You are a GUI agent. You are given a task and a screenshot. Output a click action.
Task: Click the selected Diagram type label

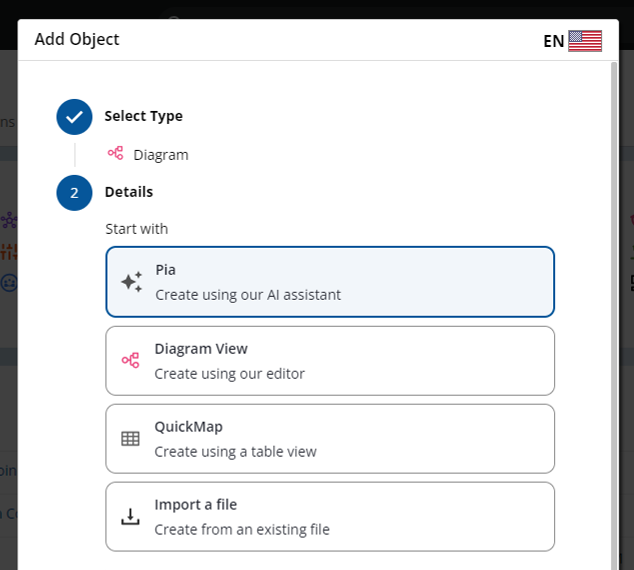(160, 155)
